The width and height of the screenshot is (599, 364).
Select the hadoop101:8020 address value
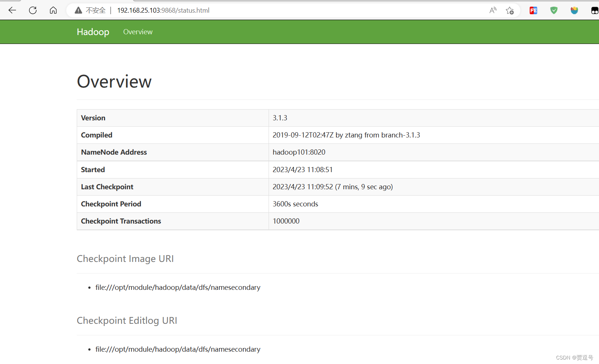pos(299,152)
